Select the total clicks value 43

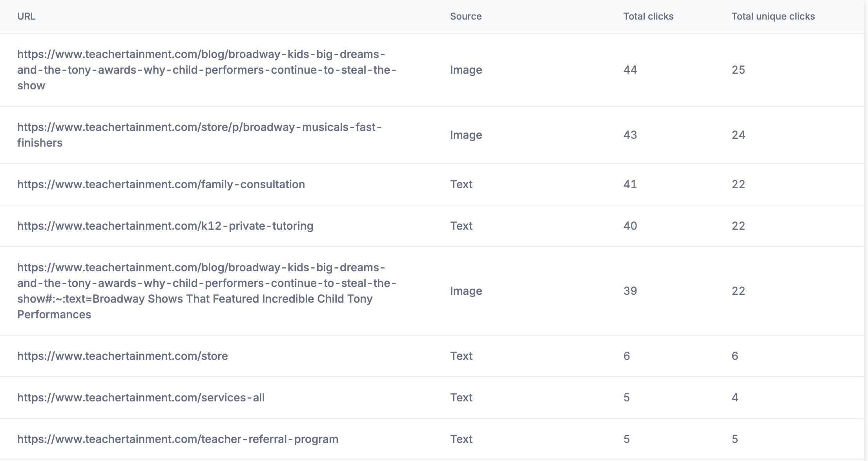[630, 135]
